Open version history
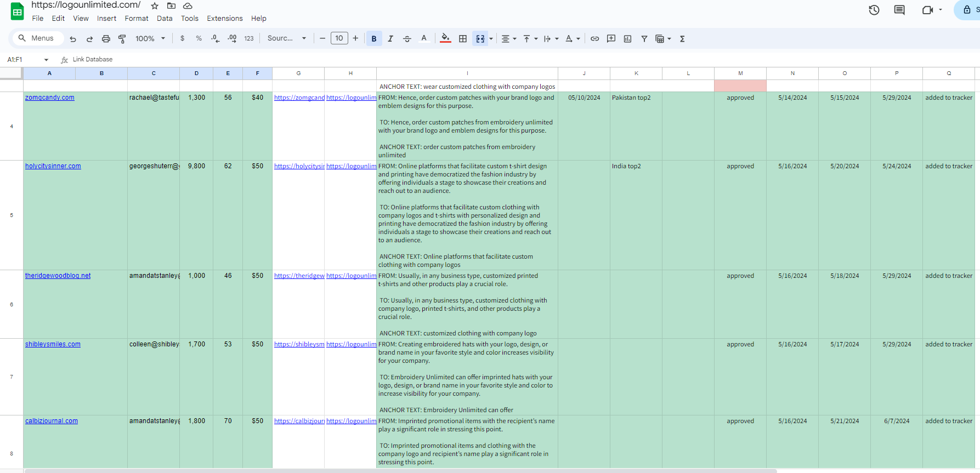 874,10
